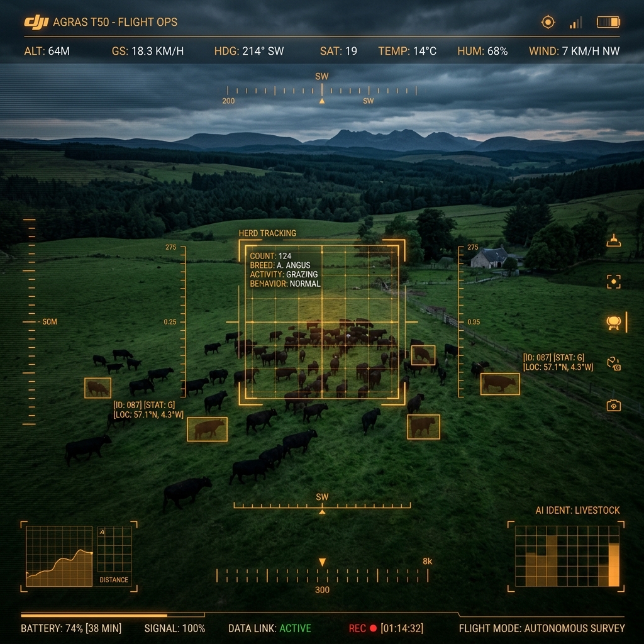Click the battery progress bar at the bottom
The height and width of the screenshot is (644, 644).
113,615
